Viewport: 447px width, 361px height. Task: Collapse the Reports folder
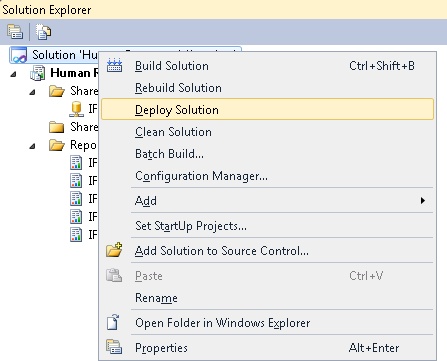click(x=32, y=146)
